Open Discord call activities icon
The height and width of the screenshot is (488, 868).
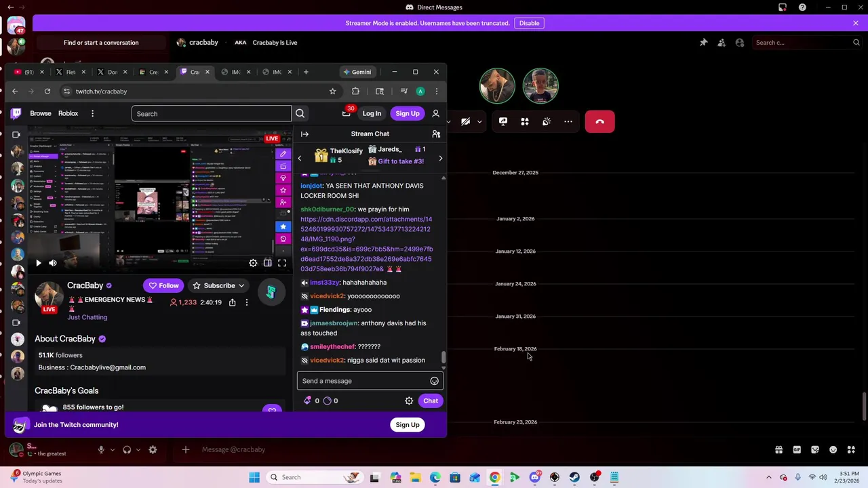coord(525,122)
